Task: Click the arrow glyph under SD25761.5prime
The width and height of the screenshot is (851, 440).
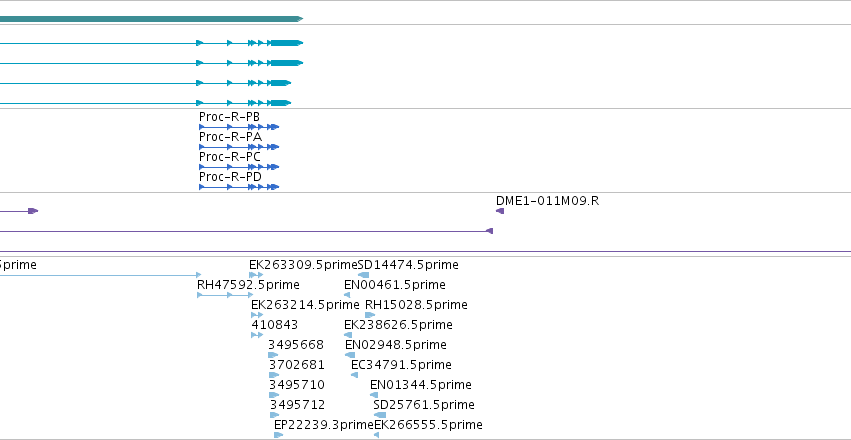Action: pos(380,415)
